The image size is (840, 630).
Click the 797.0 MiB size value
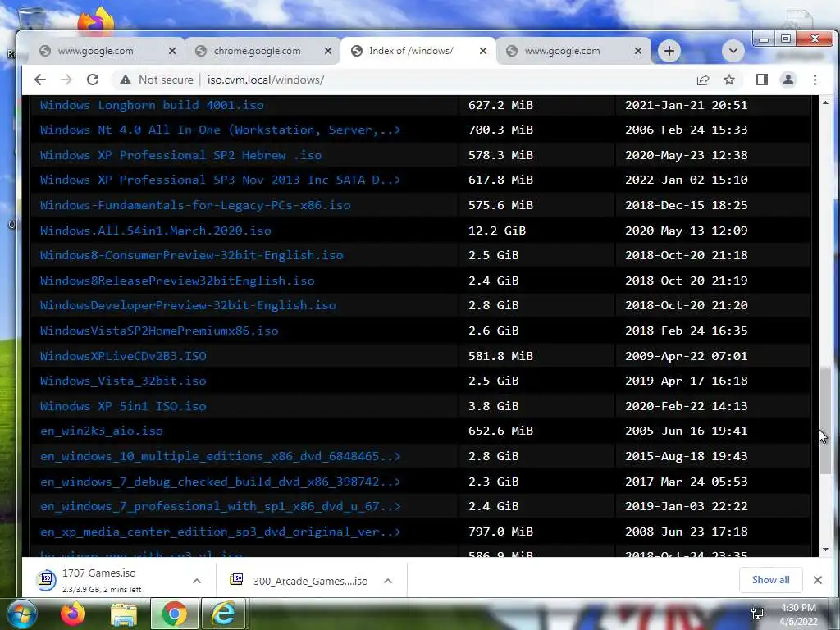(x=500, y=532)
